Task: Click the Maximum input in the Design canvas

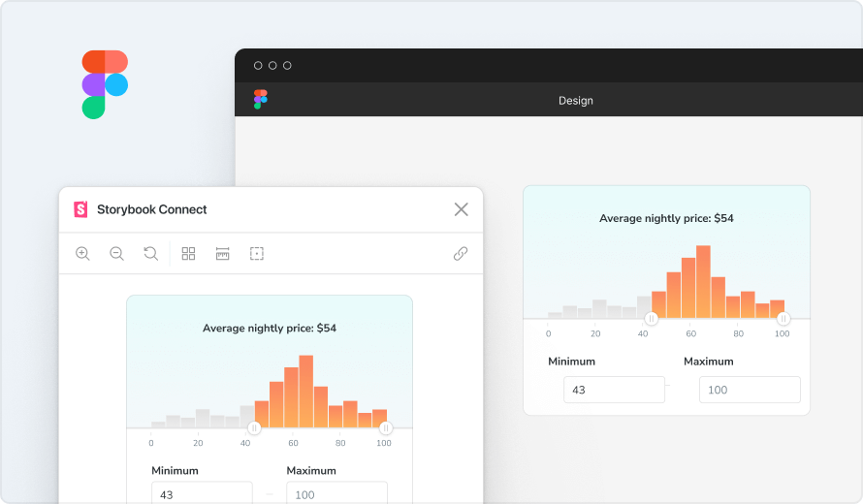Action: [x=750, y=390]
